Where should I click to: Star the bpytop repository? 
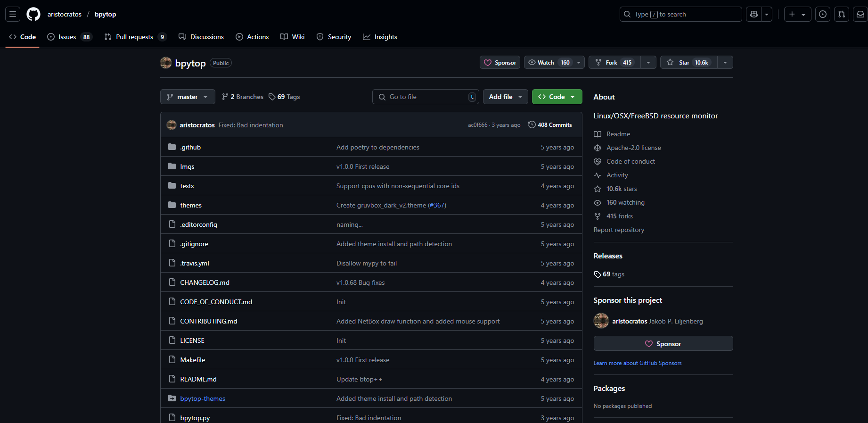coord(689,62)
